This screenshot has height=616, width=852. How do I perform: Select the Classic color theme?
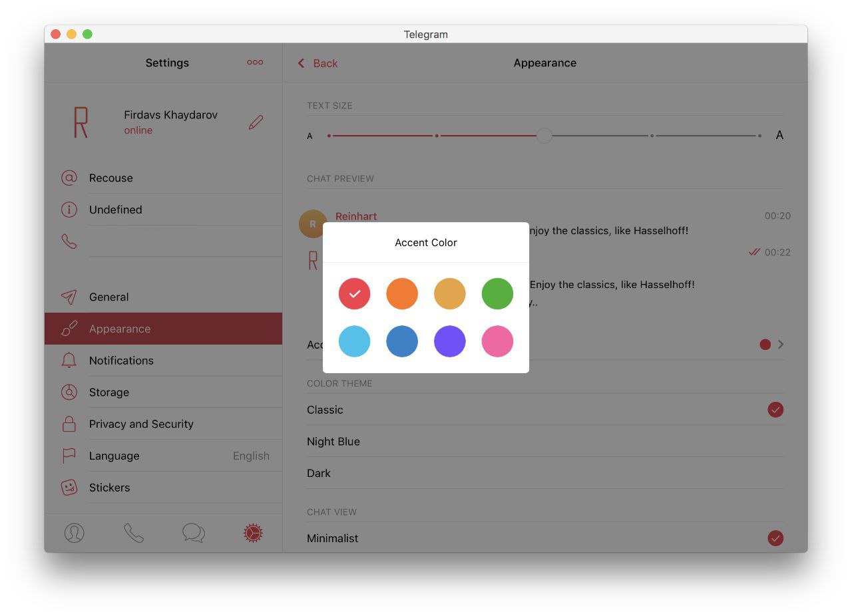[545, 410]
